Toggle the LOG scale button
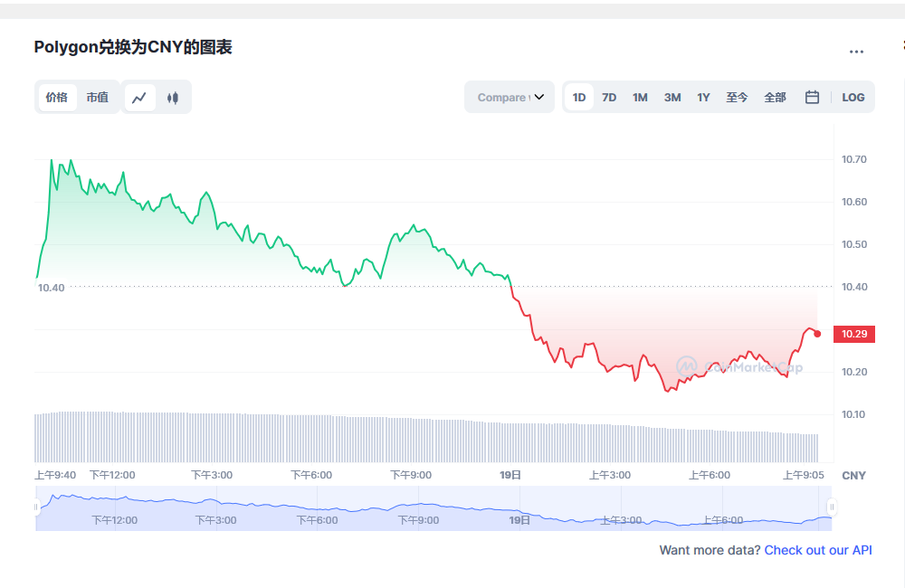This screenshot has width=905, height=588. tap(853, 98)
